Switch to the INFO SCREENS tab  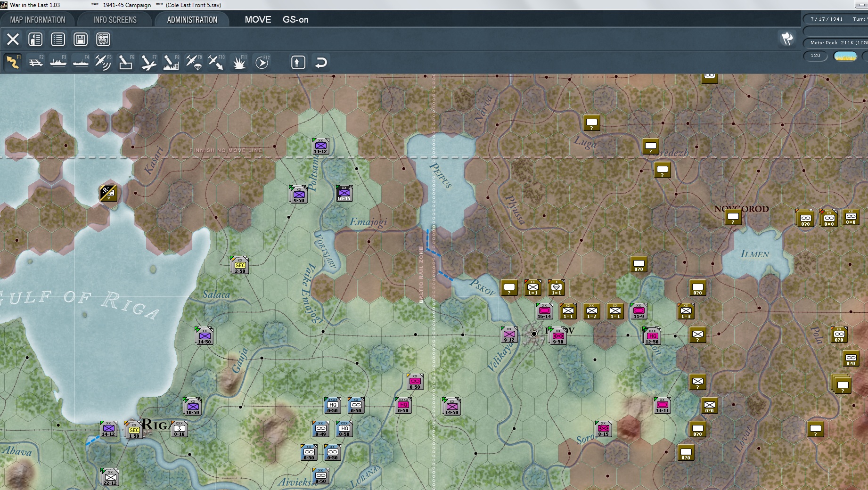point(115,20)
